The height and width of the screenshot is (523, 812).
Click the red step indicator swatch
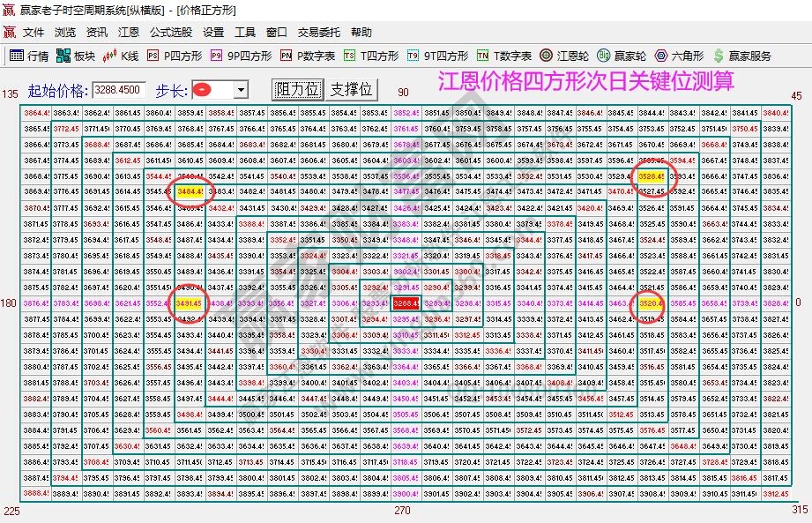point(204,88)
